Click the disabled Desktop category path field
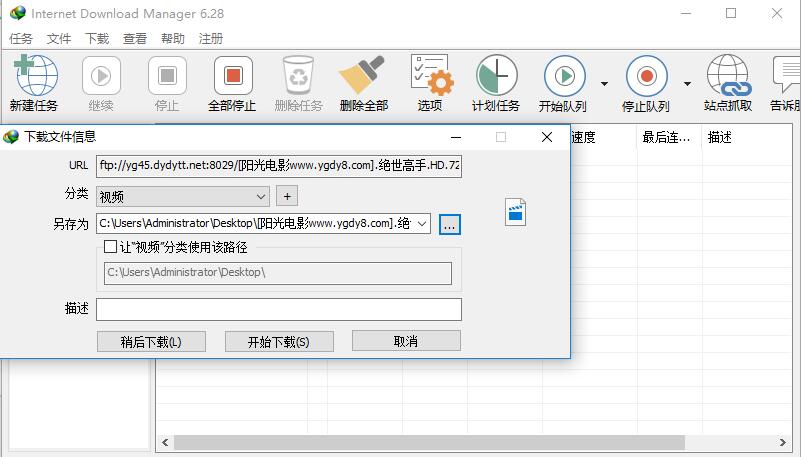Screen dimensions: 801x457 coord(278,273)
